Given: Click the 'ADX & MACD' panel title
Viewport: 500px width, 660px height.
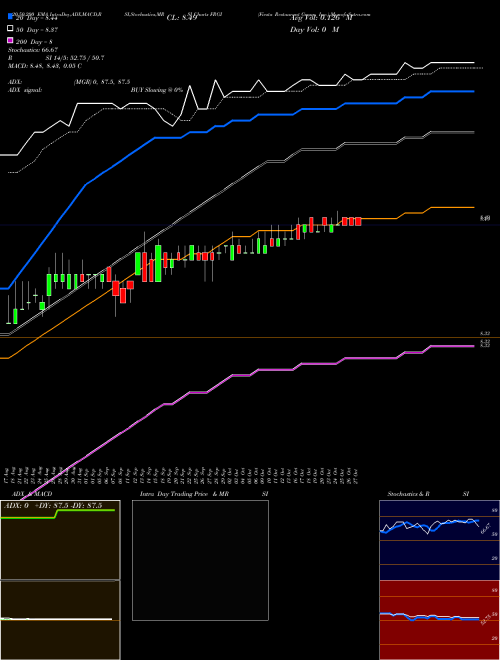Looking at the screenshot, I should [32, 494].
